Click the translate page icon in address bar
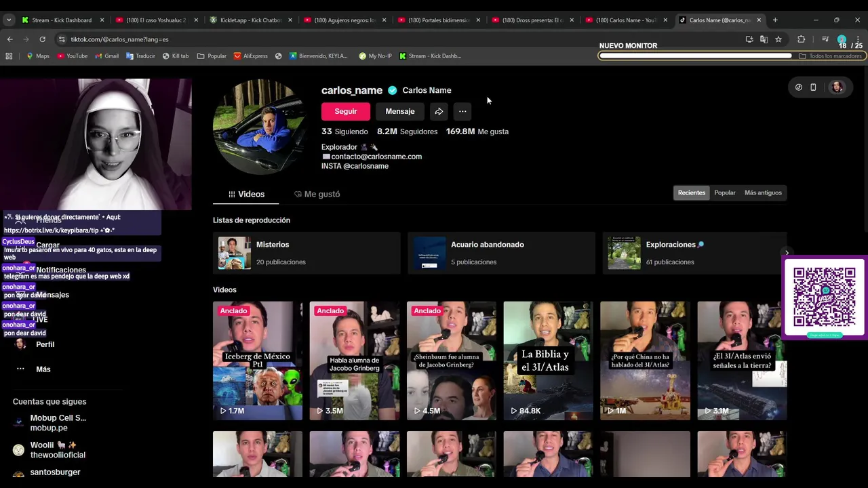Screen dimensions: 868x488 (x=764, y=39)
